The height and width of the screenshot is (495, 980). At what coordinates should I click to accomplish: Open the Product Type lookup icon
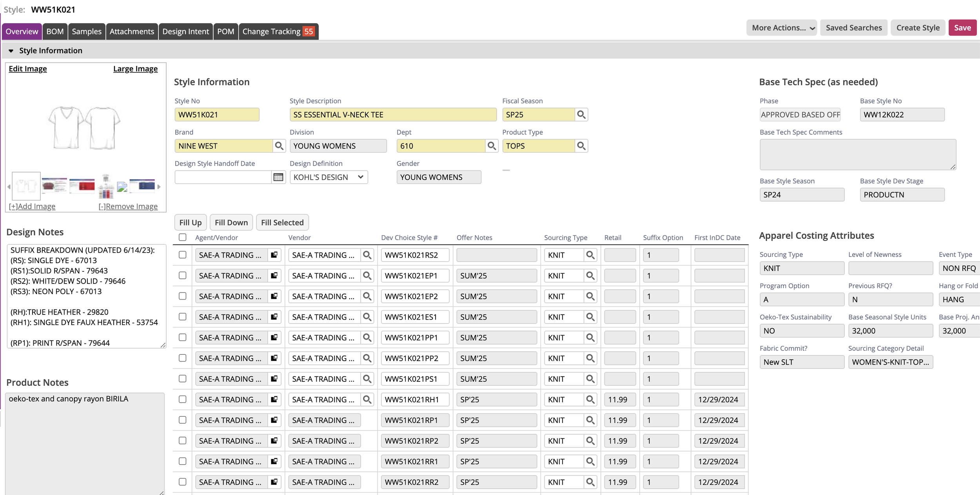click(581, 146)
